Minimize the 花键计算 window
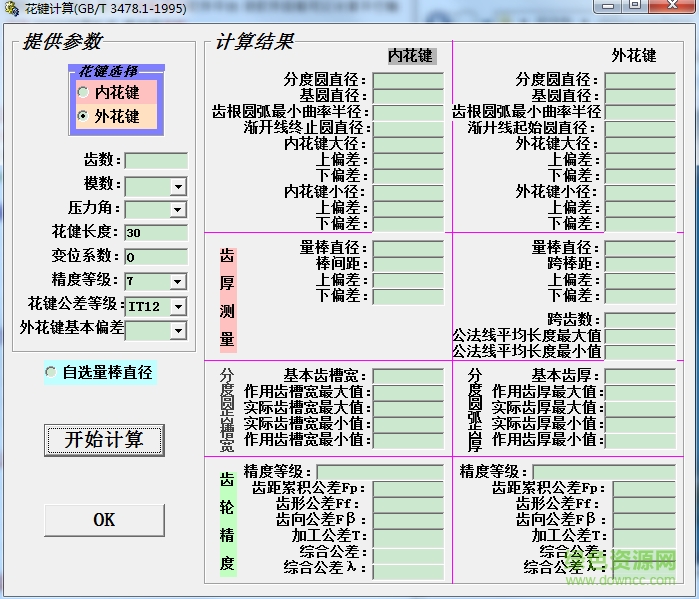699x599 pixels. pyautogui.click(x=608, y=6)
